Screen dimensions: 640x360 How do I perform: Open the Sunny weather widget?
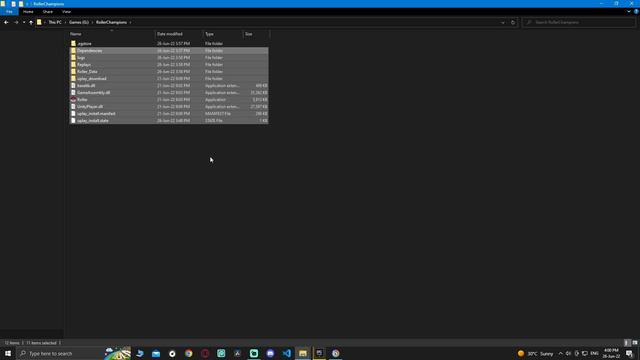pyautogui.click(x=536, y=353)
